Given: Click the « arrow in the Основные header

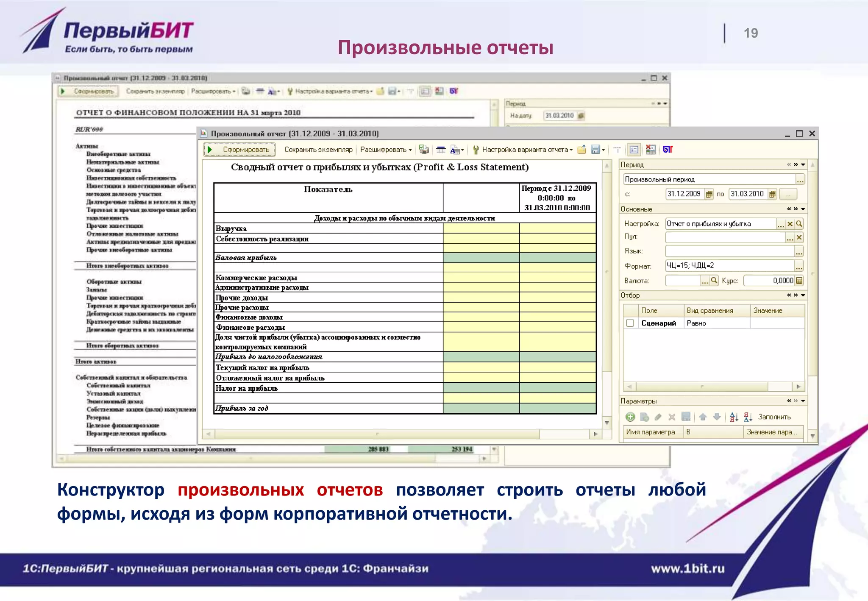Looking at the screenshot, I should 789,209.
